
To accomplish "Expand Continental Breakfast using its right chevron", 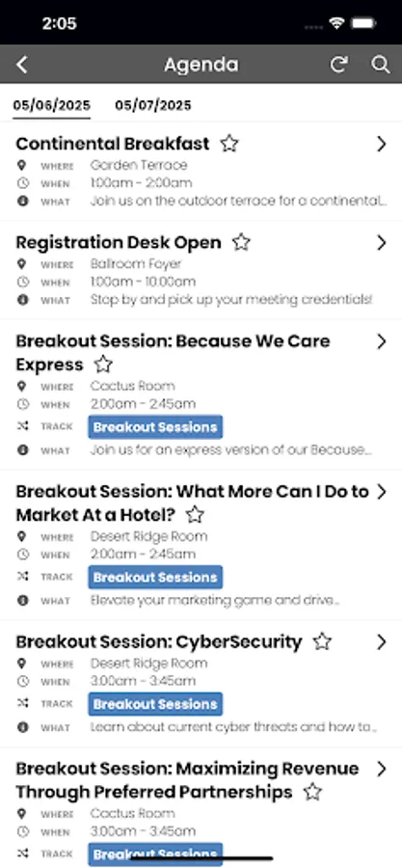I will coord(381,144).
